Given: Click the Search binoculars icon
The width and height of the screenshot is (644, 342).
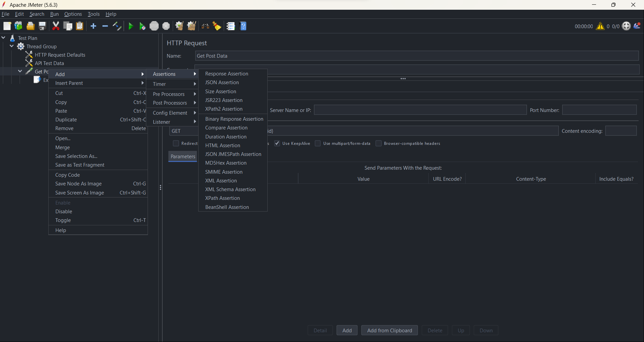Looking at the screenshot, I should point(205,26).
